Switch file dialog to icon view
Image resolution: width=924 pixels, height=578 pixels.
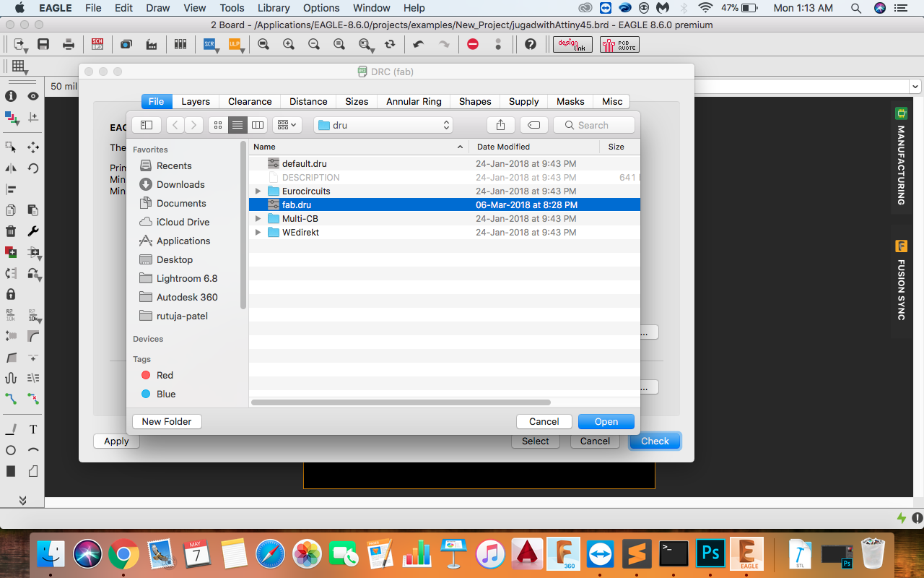pos(218,125)
